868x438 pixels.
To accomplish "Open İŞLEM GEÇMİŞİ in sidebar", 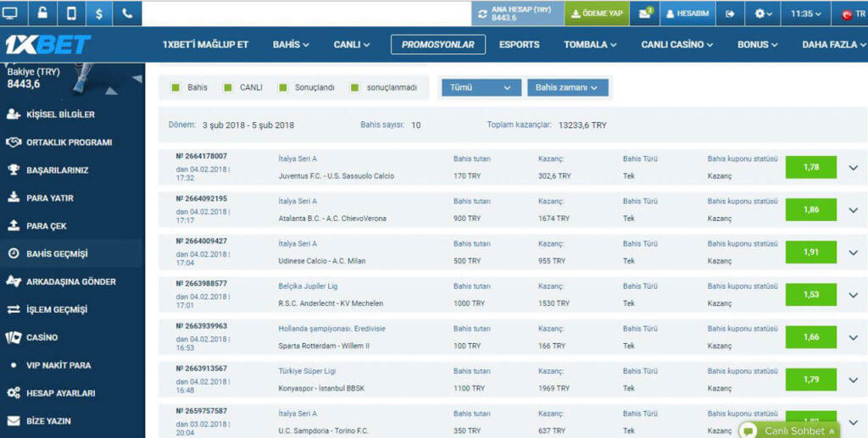I will 57,309.
